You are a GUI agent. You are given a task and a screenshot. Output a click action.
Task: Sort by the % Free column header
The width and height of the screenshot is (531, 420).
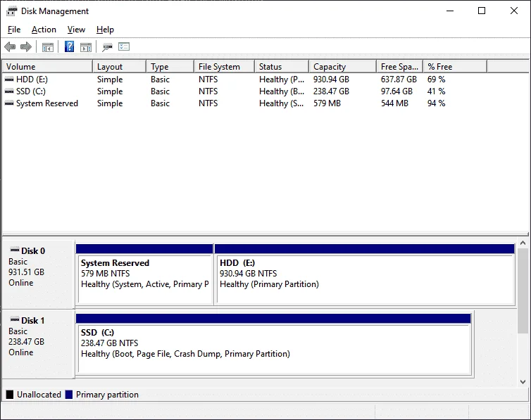(455, 67)
